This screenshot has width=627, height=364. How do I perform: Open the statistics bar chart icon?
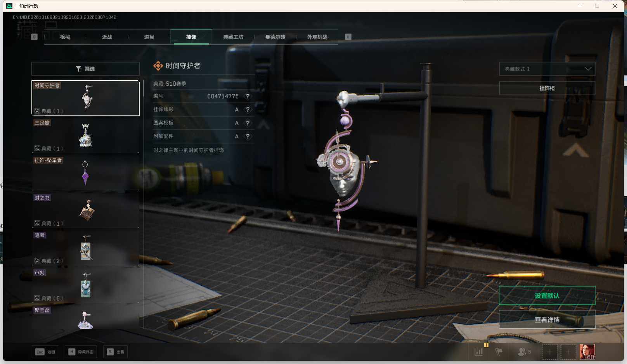point(479,352)
